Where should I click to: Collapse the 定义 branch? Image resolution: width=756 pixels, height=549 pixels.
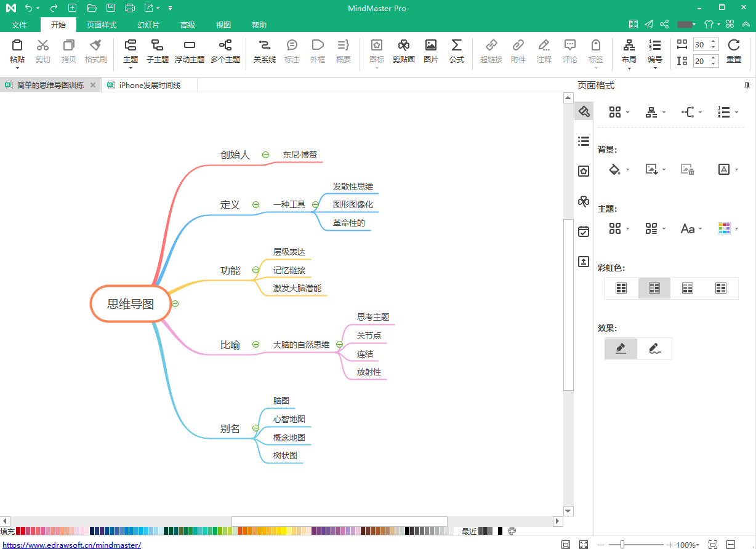[x=255, y=205]
